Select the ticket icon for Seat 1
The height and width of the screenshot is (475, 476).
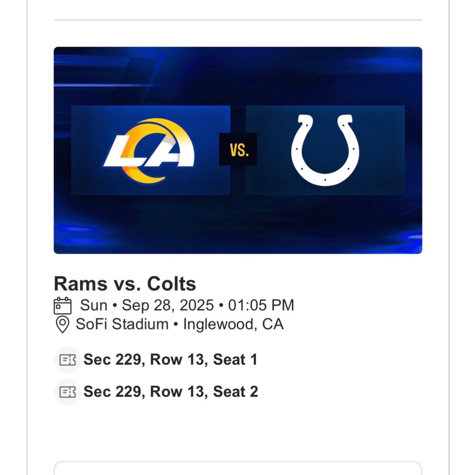point(67,360)
